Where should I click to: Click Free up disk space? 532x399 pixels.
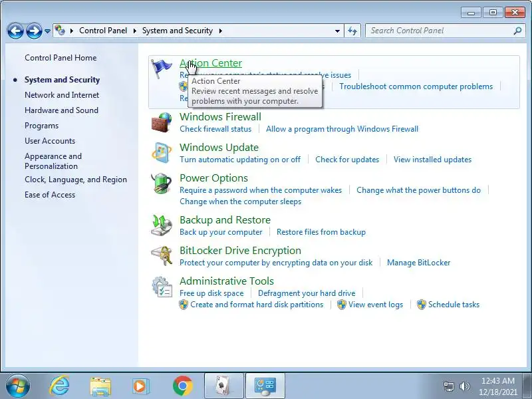(x=211, y=293)
